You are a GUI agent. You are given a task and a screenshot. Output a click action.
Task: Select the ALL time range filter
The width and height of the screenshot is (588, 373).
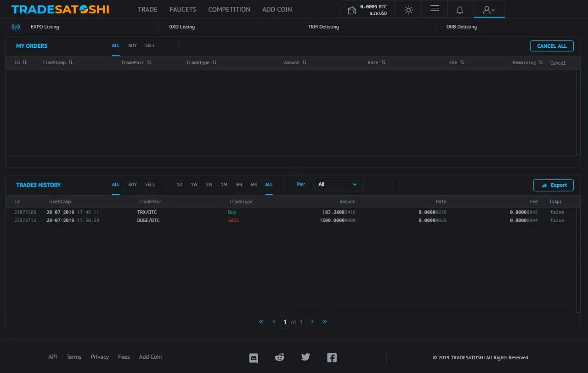click(269, 185)
